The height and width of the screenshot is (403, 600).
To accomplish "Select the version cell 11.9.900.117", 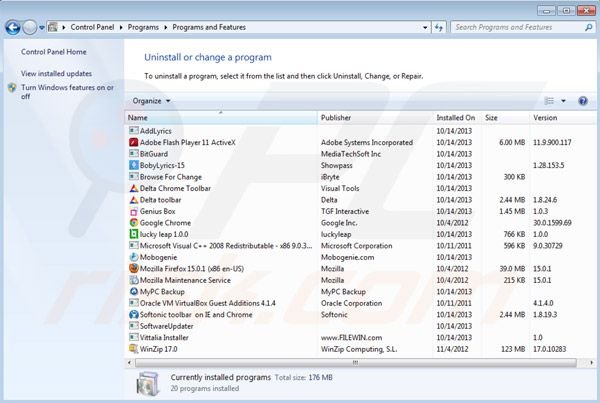I will [552, 142].
